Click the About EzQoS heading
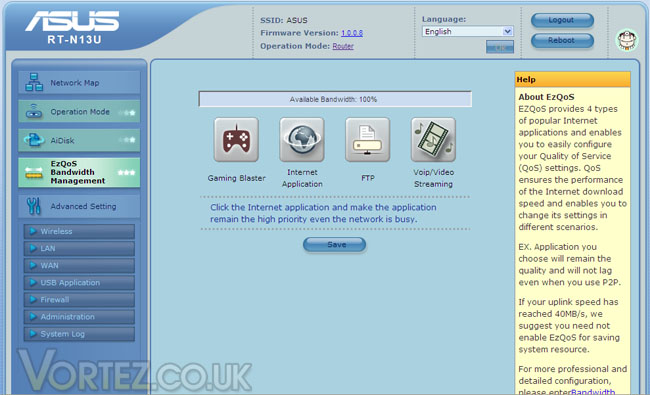The width and height of the screenshot is (650, 395). click(546, 97)
